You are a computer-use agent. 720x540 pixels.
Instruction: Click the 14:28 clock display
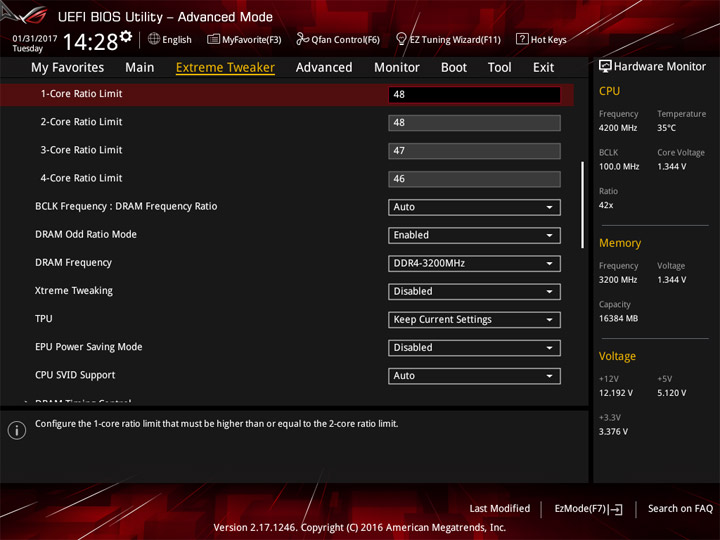click(90, 42)
